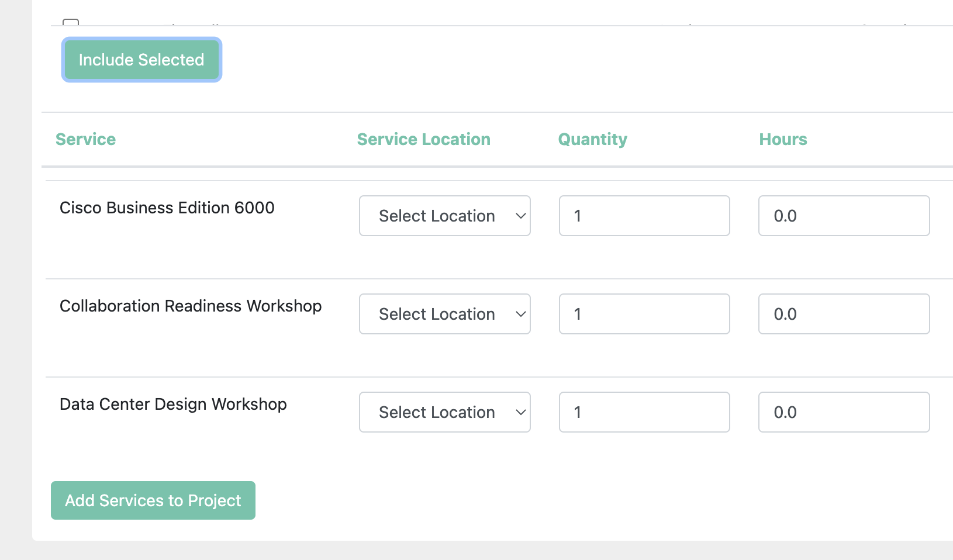Click the Hours column header

(783, 139)
